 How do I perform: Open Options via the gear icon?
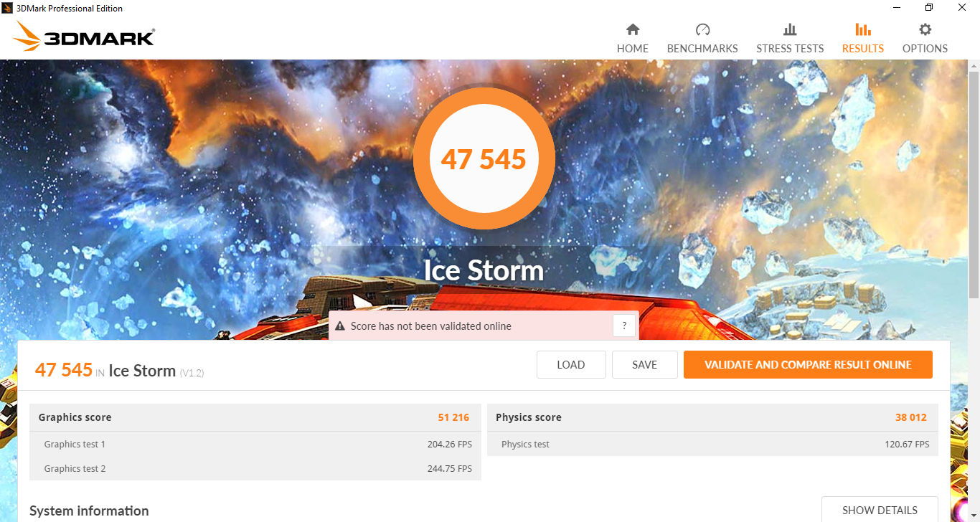(925, 29)
